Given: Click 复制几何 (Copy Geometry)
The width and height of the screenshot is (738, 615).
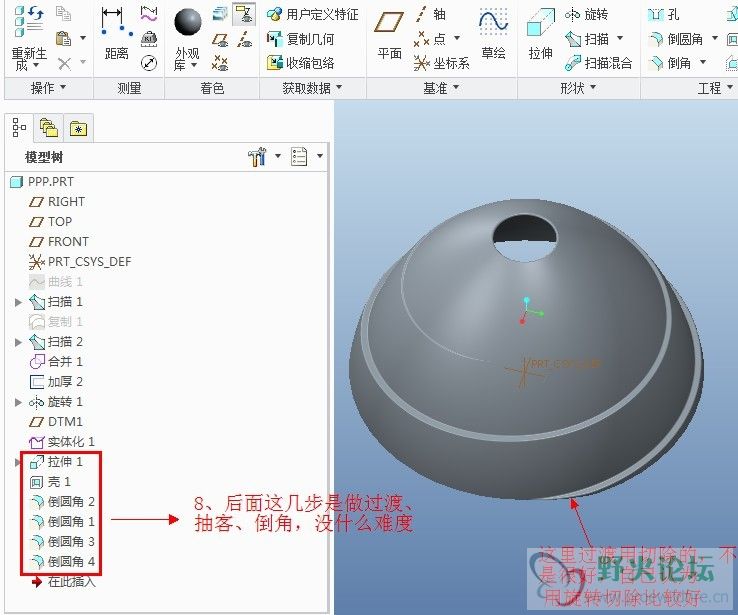Looking at the screenshot, I should [300, 39].
